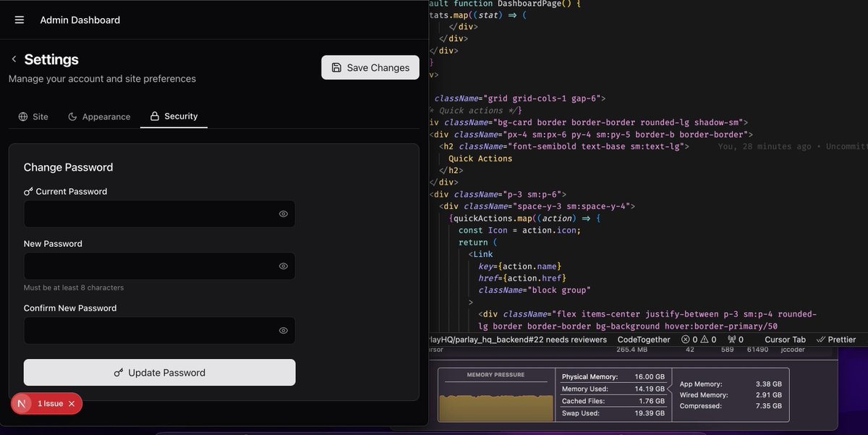Screen dimensions: 868x435
Task: Focus the Confirm New Password field
Action: (x=159, y=331)
